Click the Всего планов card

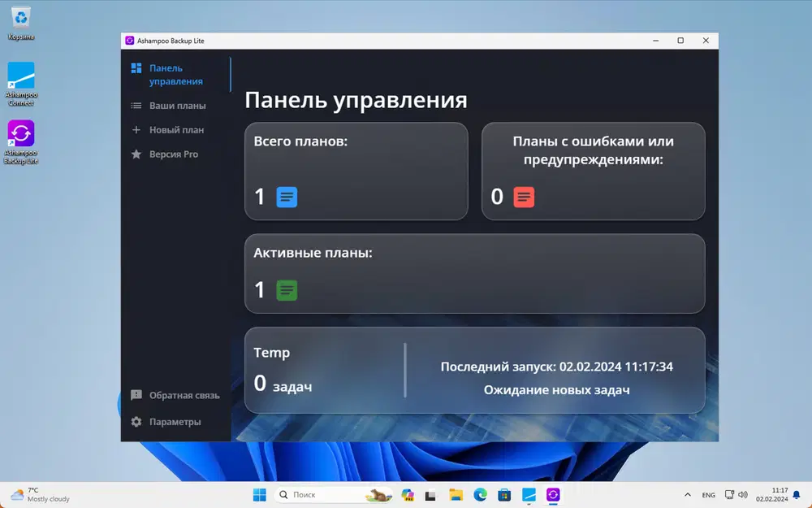[356, 172]
